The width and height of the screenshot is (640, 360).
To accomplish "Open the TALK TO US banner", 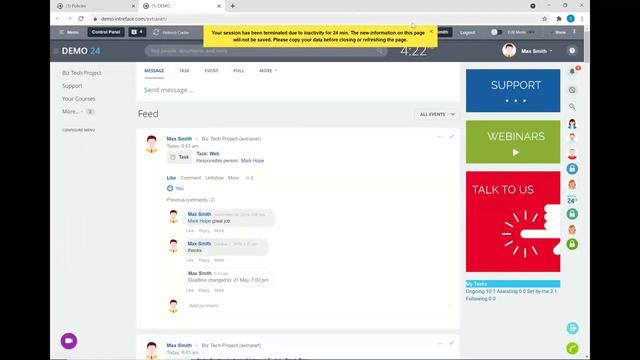I will [513, 222].
